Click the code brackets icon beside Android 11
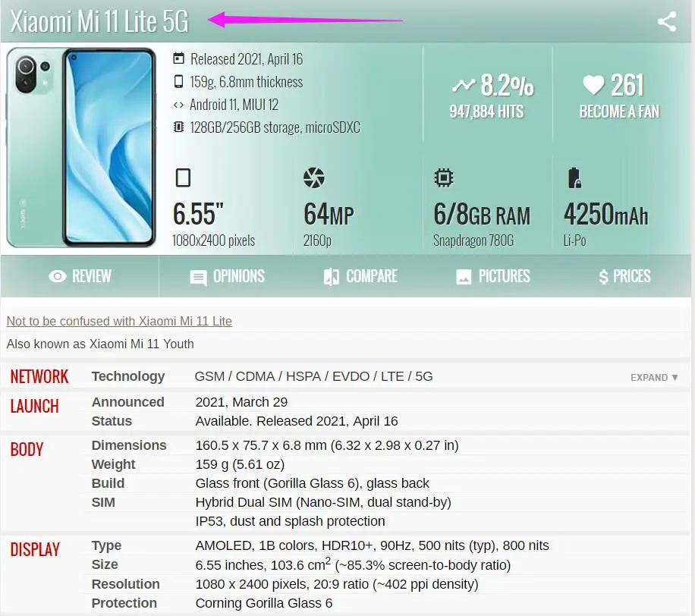 coord(178,105)
